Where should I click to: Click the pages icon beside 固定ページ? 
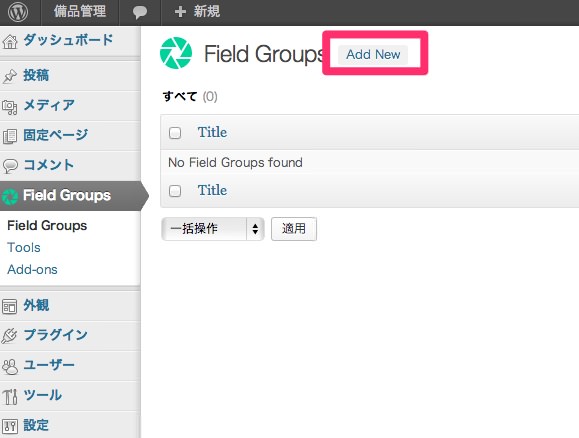10,136
